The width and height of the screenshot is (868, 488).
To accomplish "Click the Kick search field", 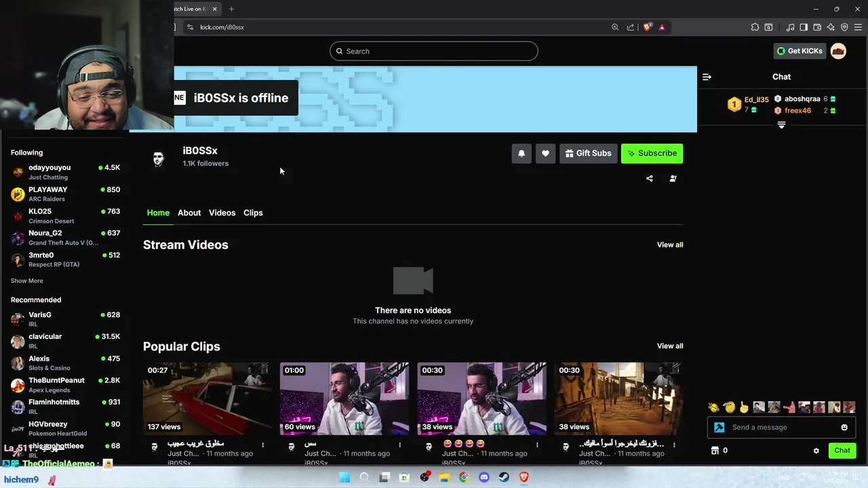I will (434, 51).
